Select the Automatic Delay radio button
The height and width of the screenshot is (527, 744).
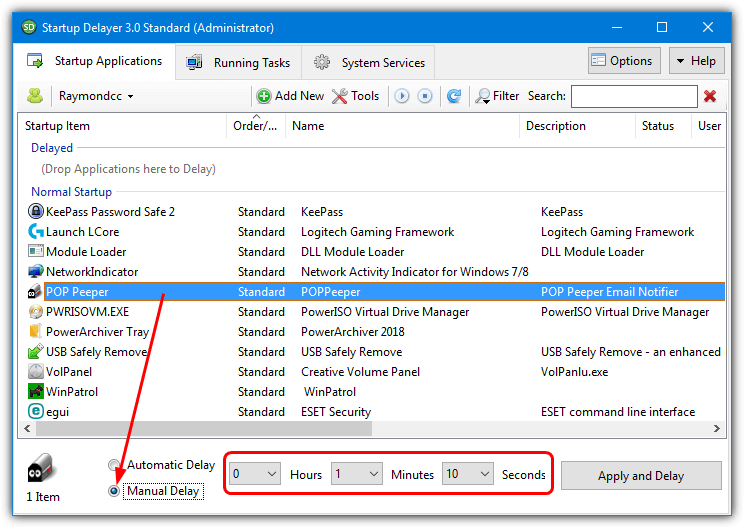tap(114, 465)
